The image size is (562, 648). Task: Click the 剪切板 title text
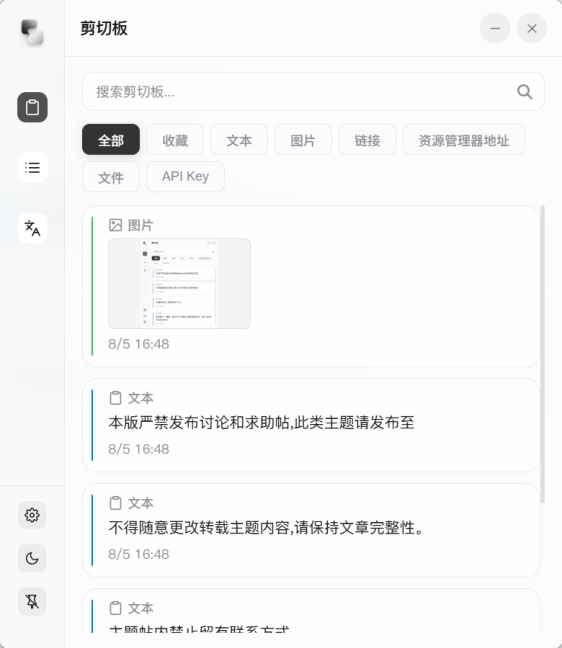click(x=104, y=28)
